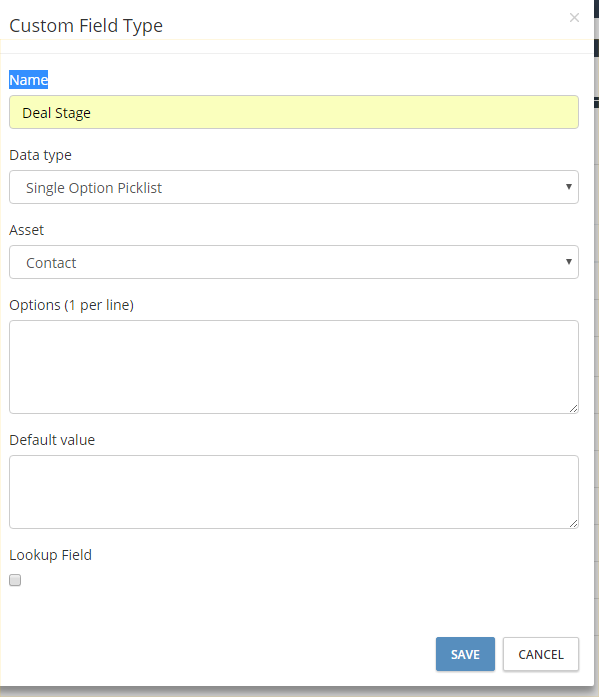Click the Data type dropdown arrow
This screenshot has width=599, height=697.
pyautogui.click(x=568, y=187)
